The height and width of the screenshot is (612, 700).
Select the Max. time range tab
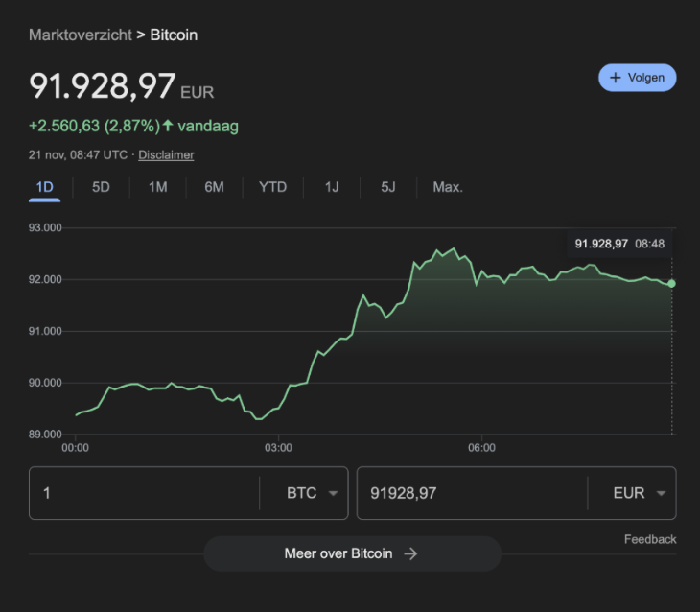point(448,187)
